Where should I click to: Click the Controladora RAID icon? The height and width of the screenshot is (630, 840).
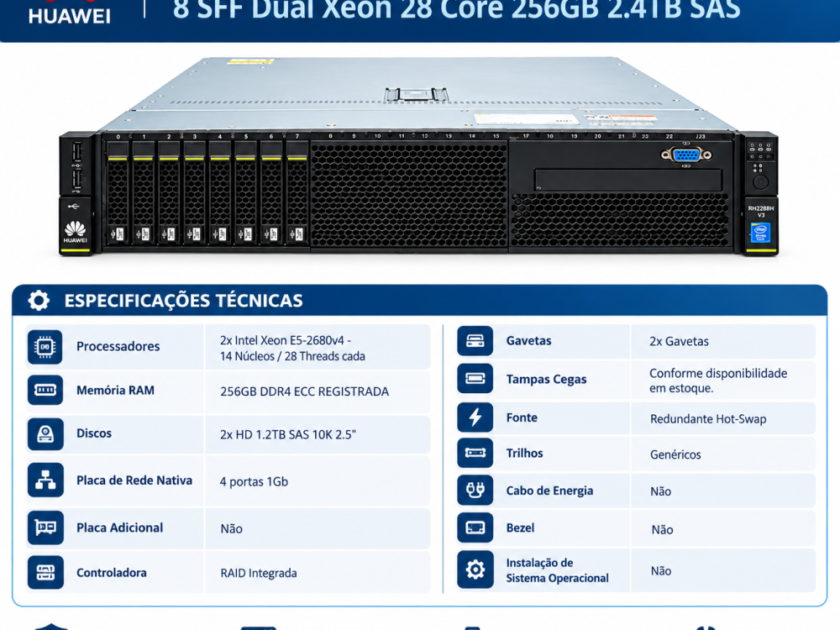click(45, 573)
